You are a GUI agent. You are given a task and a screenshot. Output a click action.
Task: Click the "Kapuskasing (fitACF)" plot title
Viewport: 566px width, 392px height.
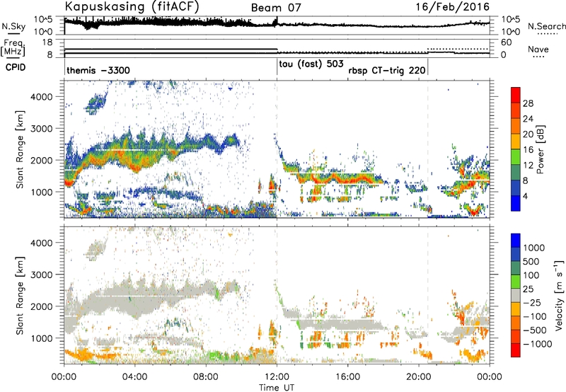point(132,6)
